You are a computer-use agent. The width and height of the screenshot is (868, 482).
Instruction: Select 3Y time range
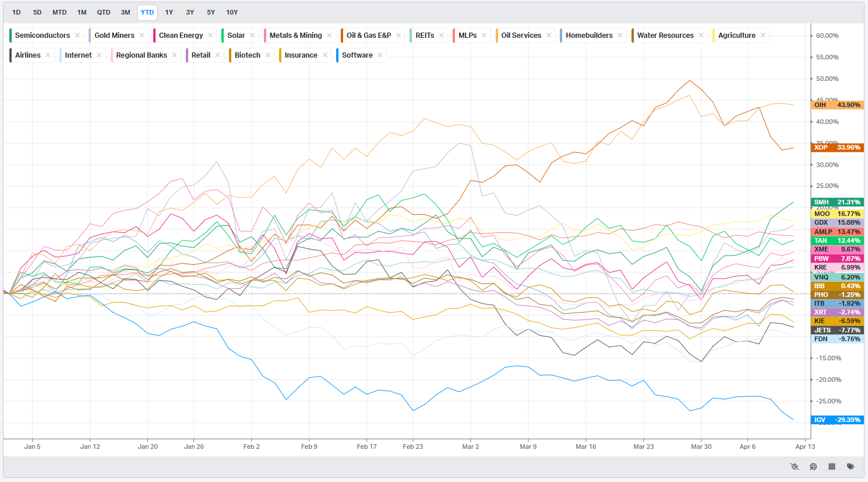(x=190, y=12)
